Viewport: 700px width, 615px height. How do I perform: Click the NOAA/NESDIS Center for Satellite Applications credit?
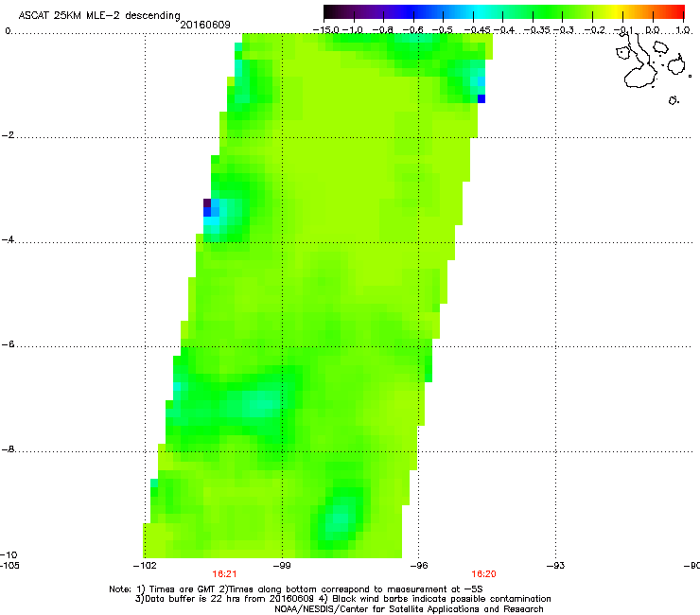[409, 609]
